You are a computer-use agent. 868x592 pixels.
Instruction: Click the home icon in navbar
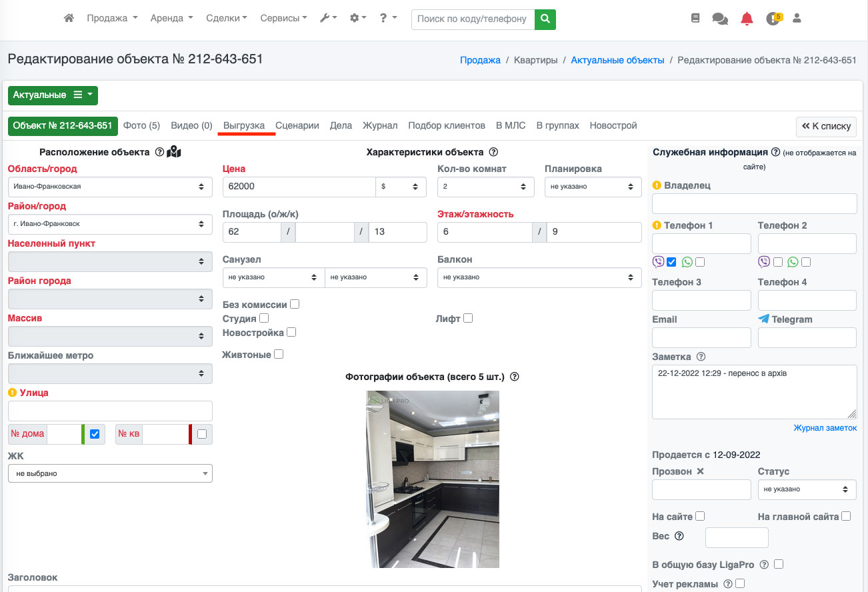point(69,19)
